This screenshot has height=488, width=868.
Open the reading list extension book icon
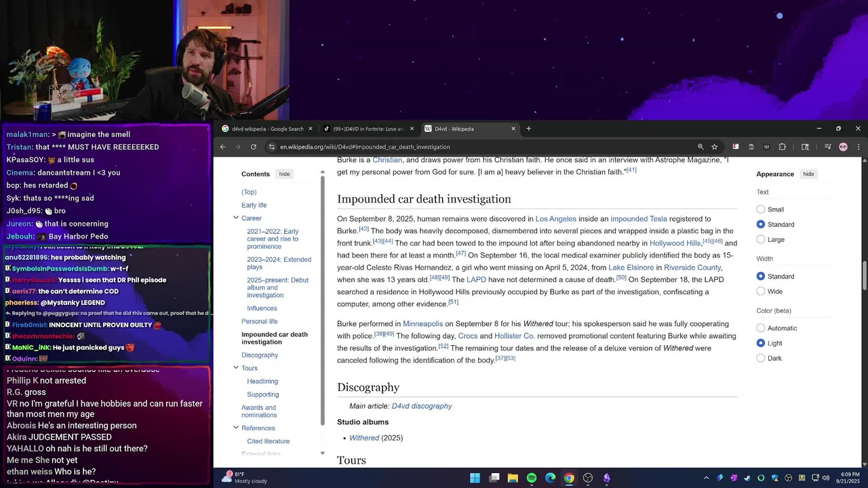(x=736, y=147)
